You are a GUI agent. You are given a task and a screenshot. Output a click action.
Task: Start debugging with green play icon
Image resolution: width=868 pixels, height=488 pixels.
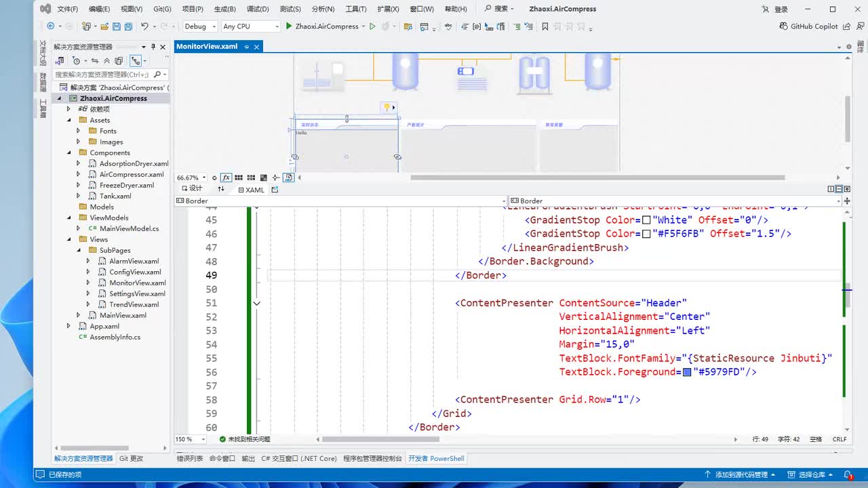289,26
